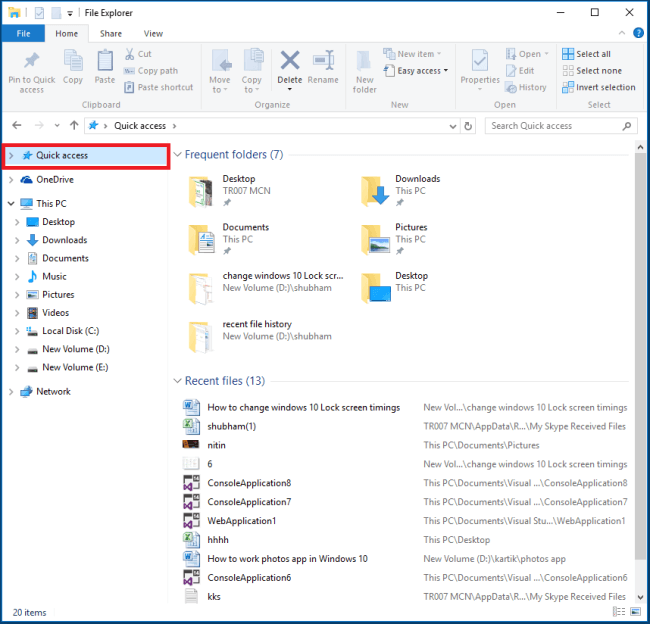Viewport: 650px width, 624px height.
Task: Open the Copy to menu
Action: pyautogui.click(x=252, y=71)
